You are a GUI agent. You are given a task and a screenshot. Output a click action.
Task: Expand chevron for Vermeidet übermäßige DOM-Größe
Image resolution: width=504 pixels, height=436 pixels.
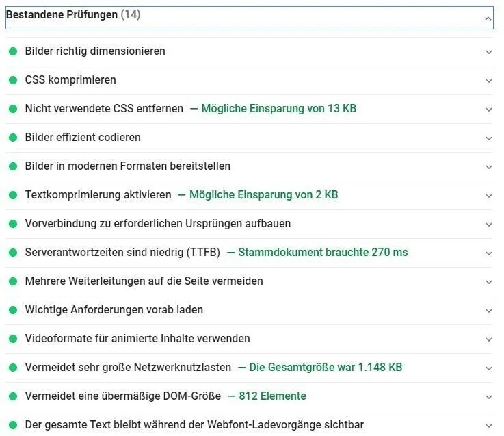[488, 397]
